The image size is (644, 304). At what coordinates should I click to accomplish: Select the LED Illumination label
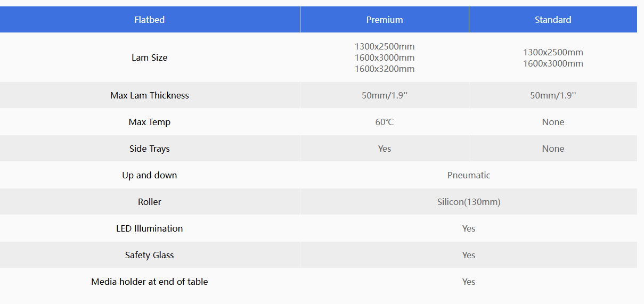tap(149, 228)
